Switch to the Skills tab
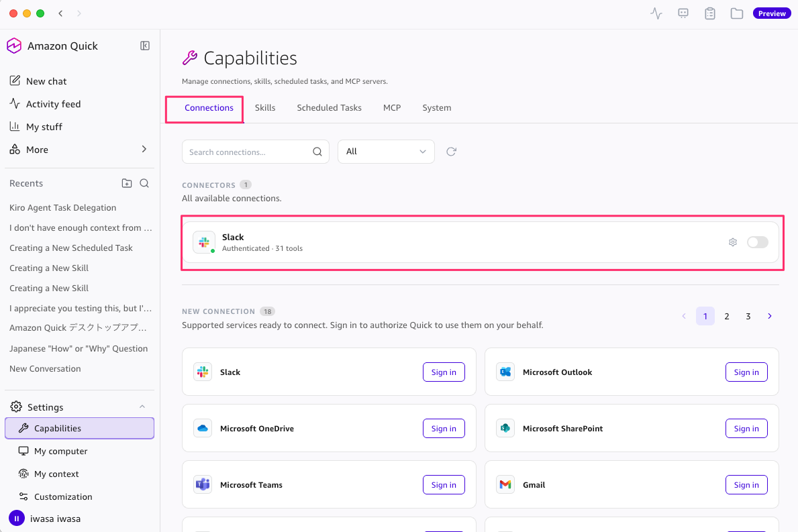The height and width of the screenshot is (532, 798). coord(264,108)
